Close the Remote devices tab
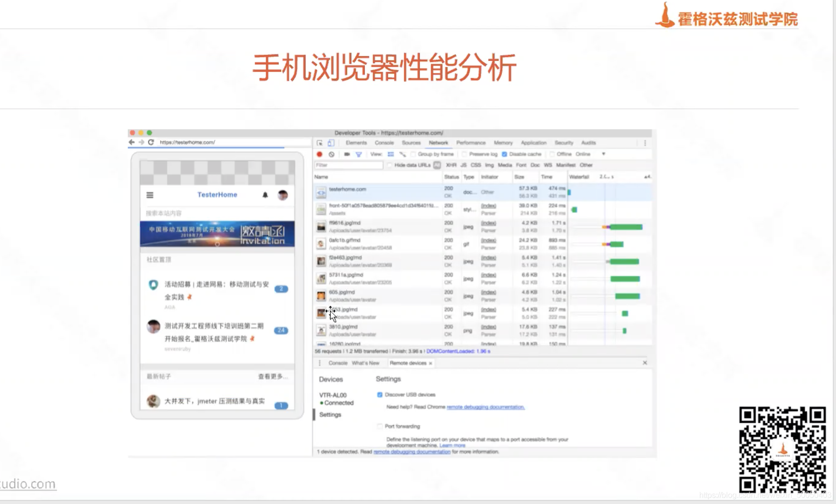 coord(430,363)
